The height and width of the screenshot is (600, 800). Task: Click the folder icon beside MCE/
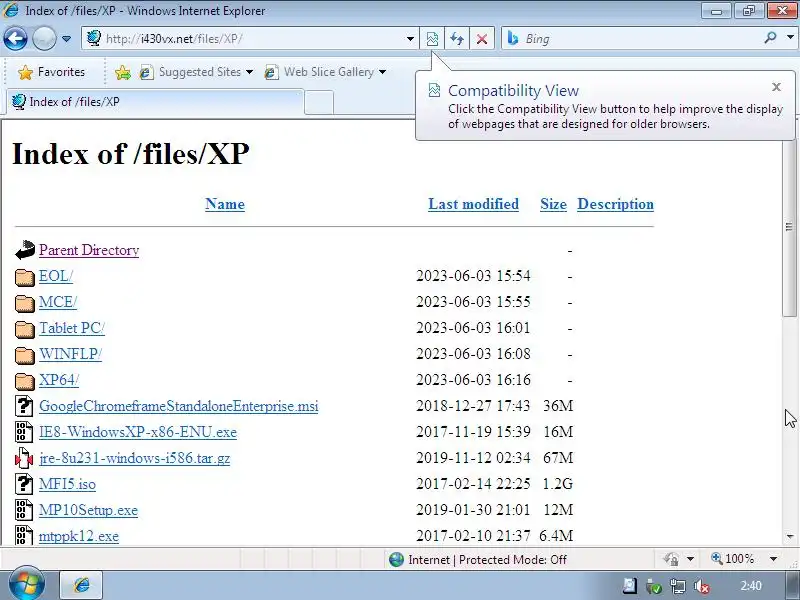pyautogui.click(x=24, y=303)
